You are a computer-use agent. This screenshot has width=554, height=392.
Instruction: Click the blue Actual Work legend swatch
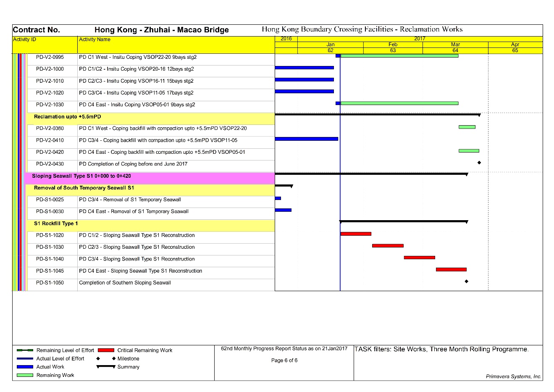[25, 367]
